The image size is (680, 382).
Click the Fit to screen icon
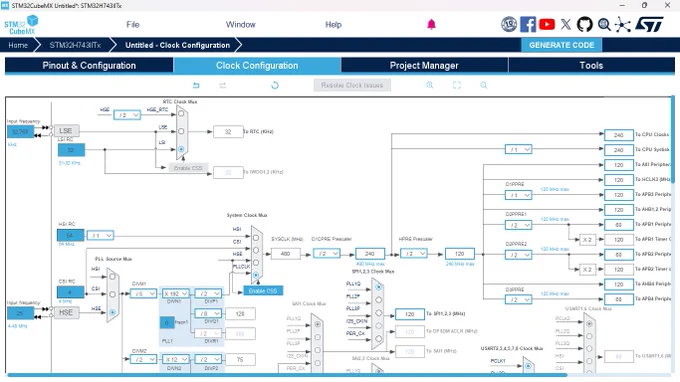pos(457,85)
